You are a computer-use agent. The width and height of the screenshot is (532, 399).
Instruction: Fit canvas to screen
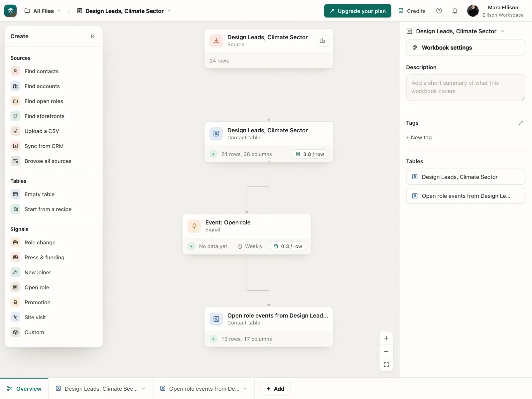pyautogui.click(x=386, y=364)
